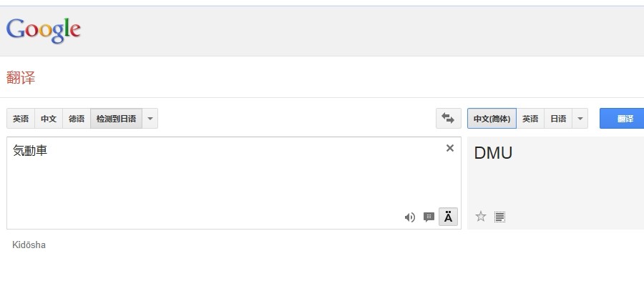
Task: Select all translated text icon
Action: point(499,217)
